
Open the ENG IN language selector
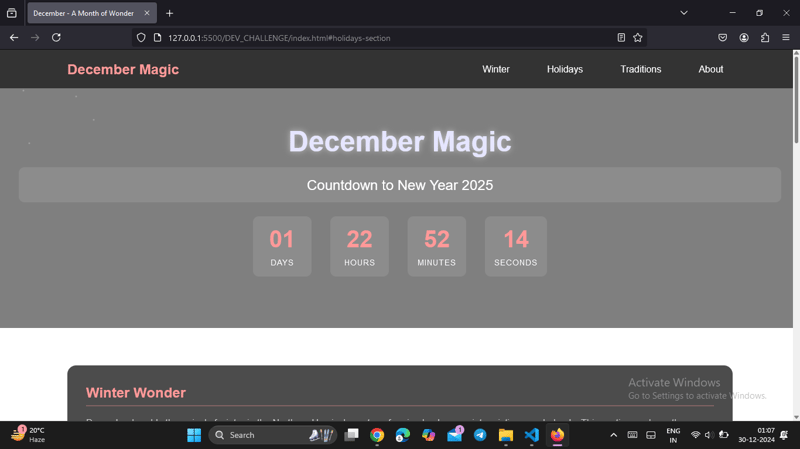[x=673, y=435]
